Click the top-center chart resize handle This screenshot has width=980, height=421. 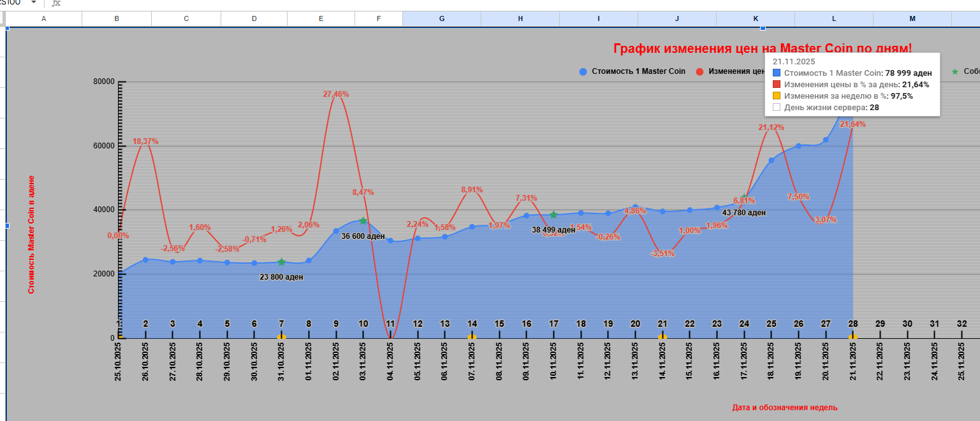click(x=763, y=28)
